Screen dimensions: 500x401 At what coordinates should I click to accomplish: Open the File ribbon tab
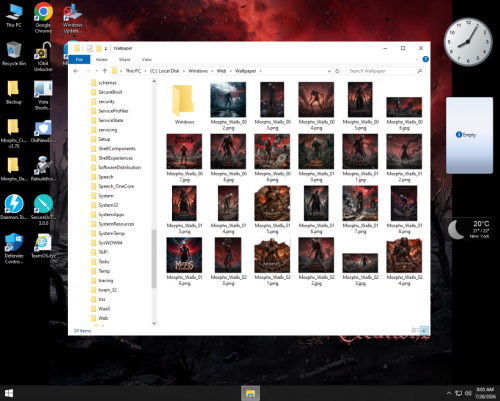coord(79,59)
